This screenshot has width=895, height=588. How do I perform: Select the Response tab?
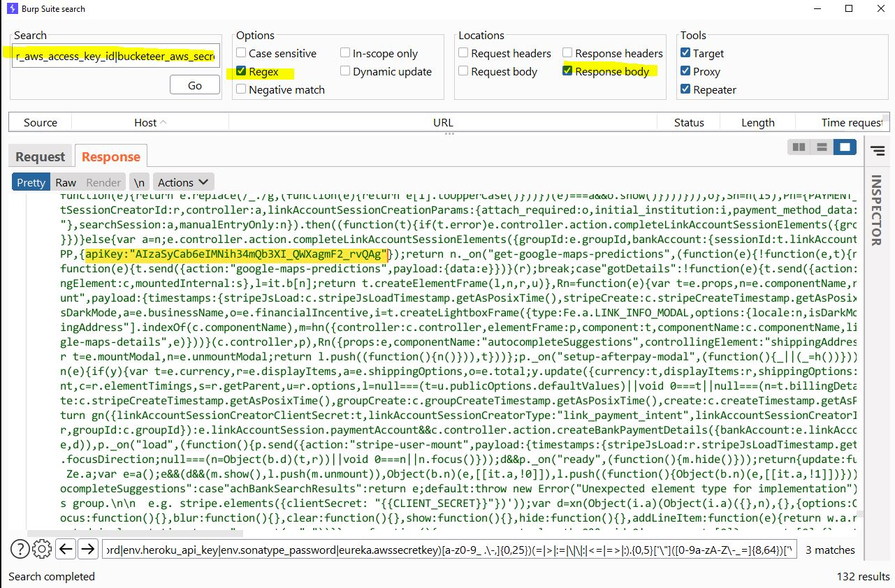(x=110, y=156)
